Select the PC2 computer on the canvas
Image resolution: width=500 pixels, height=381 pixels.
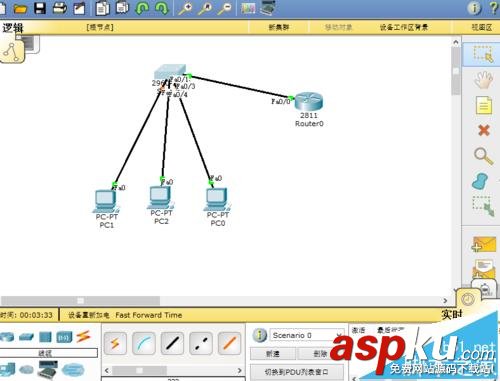click(160, 197)
